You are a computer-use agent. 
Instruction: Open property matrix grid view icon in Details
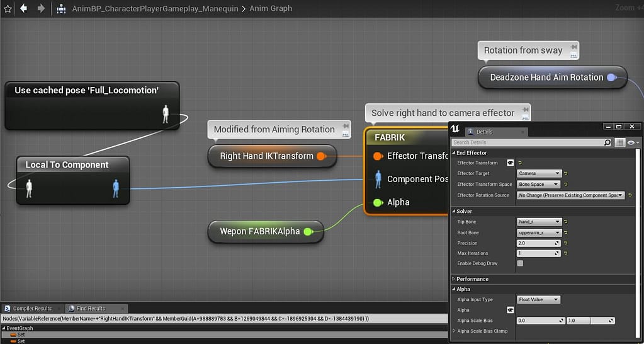(620, 142)
